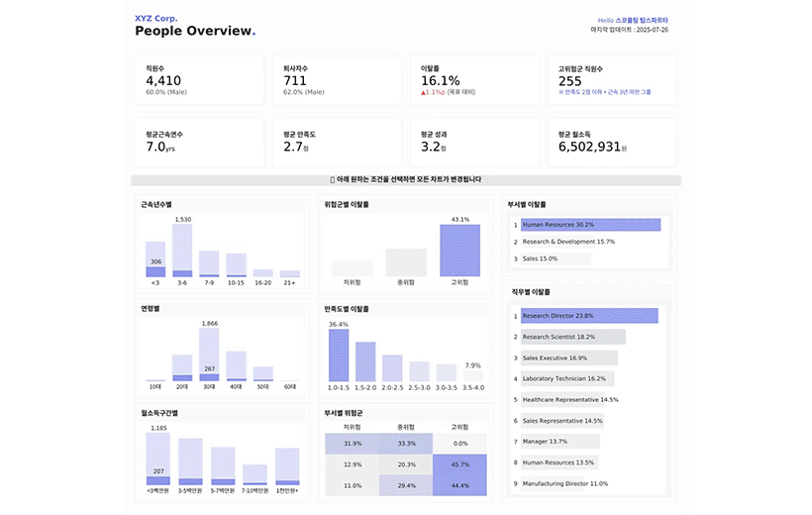812x515 pixels.
Task: Select the 'Research Scientist 18.2%' job row
Action: click(573, 337)
